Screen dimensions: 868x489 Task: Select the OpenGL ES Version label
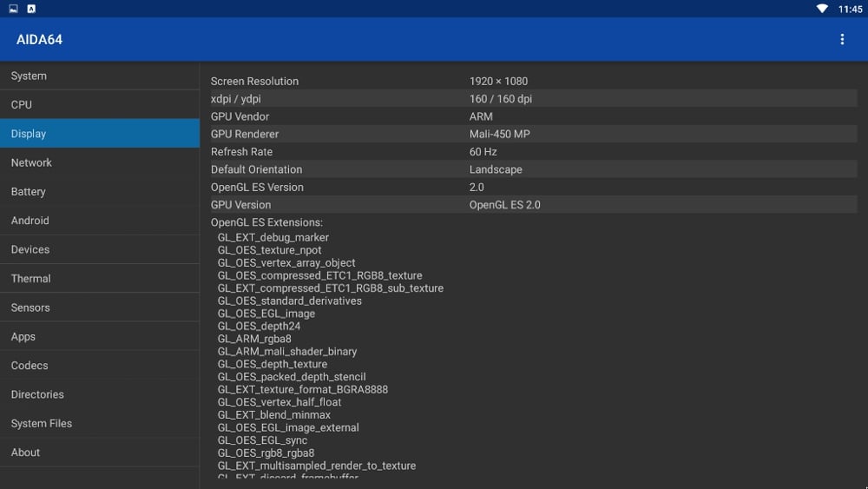257,188
